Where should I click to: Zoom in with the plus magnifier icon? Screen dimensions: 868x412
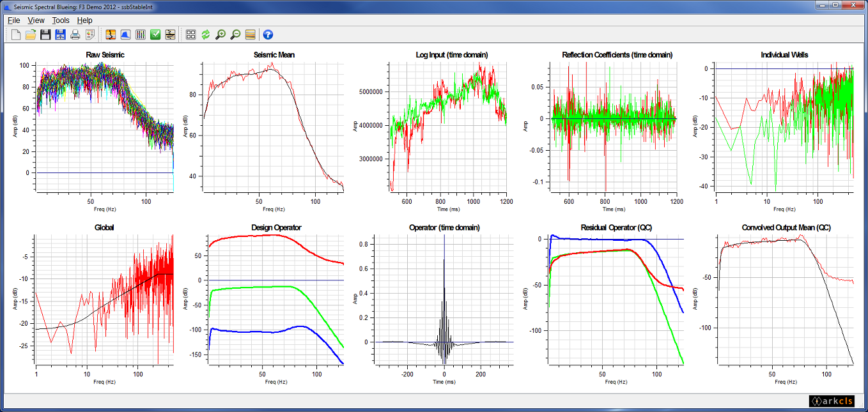(221, 34)
